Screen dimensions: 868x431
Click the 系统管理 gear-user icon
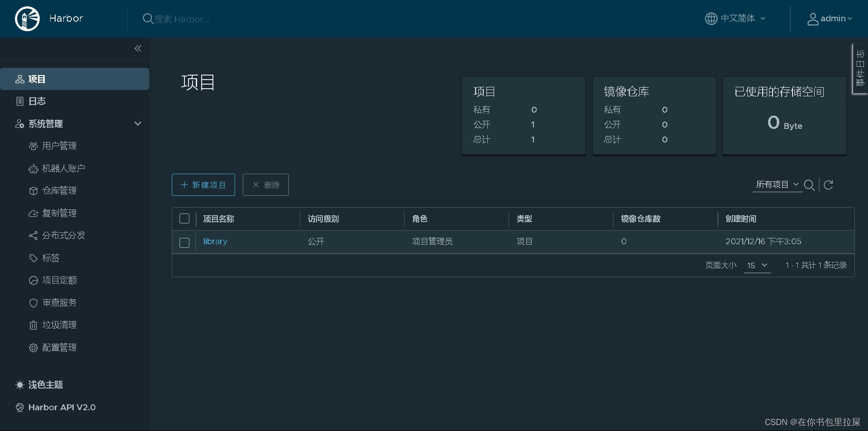coord(20,124)
